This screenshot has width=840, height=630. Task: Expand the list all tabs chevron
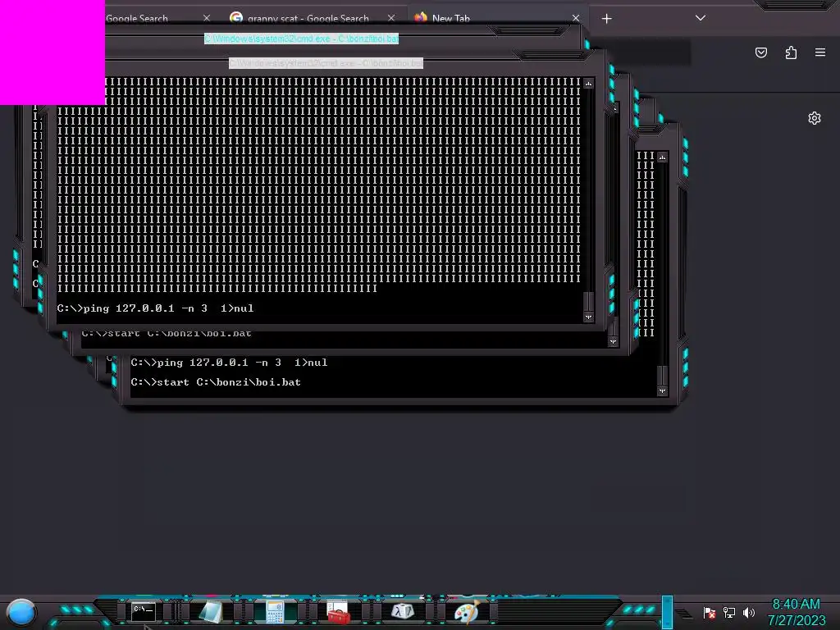[701, 18]
